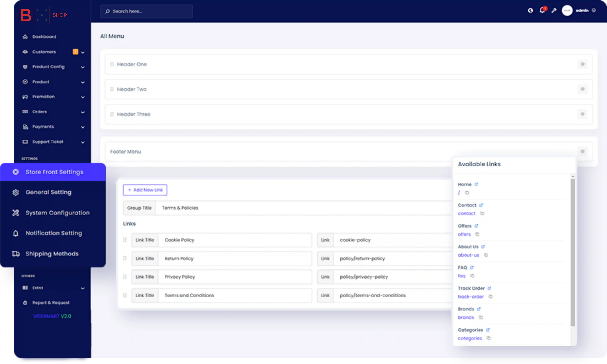
Task: Click the about-us link
Action: 468,255
